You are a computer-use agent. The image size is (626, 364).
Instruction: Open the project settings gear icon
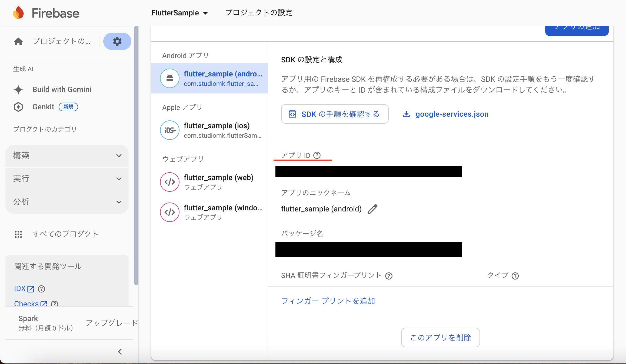click(x=117, y=41)
